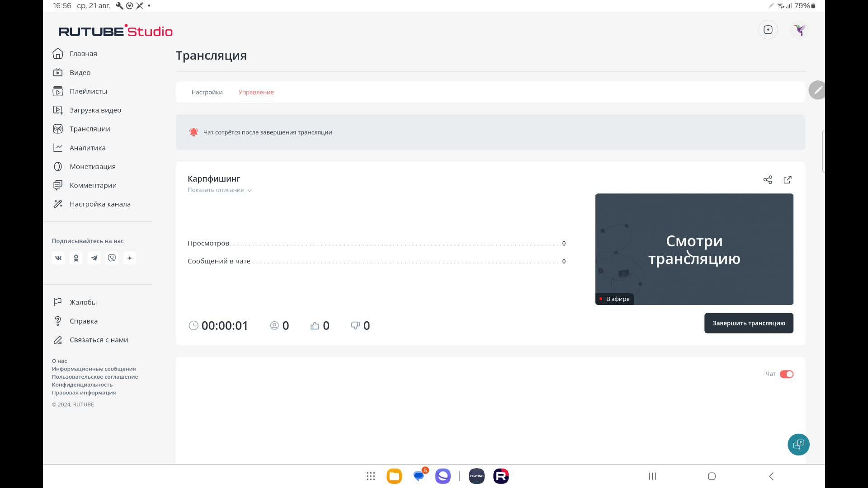Toggle the Чат switch off

[786, 374]
